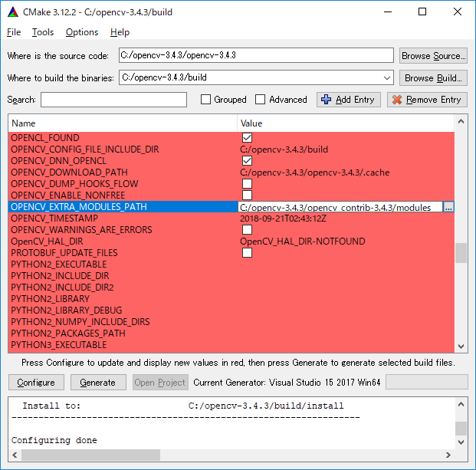This screenshot has width=476, height=470.
Task: Click the Configuring done log line
Action: (x=54, y=440)
